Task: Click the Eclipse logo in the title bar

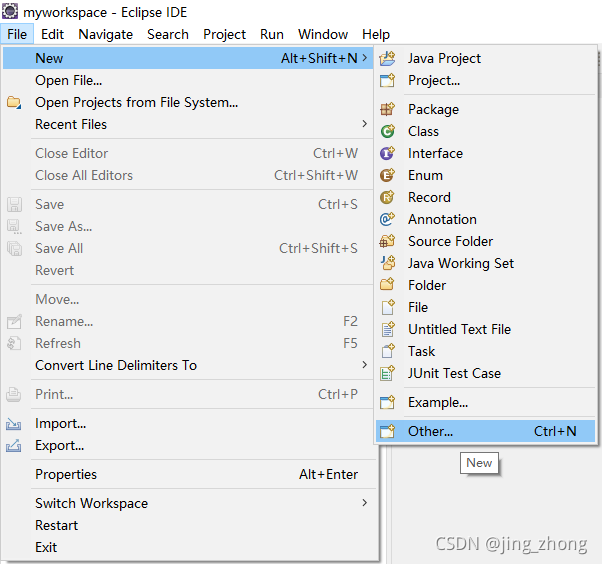Action: (x=10, y=11)
